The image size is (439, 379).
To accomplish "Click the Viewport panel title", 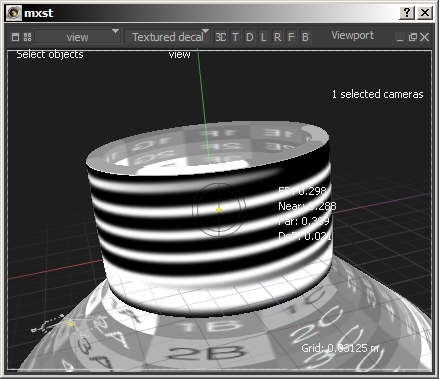I will pos(352,35).
